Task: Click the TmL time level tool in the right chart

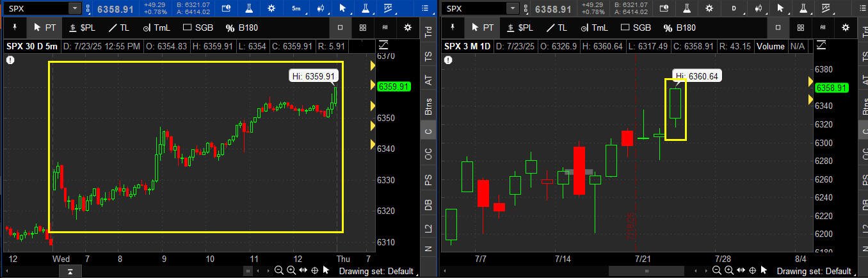Action: click(x=594, y=28)
